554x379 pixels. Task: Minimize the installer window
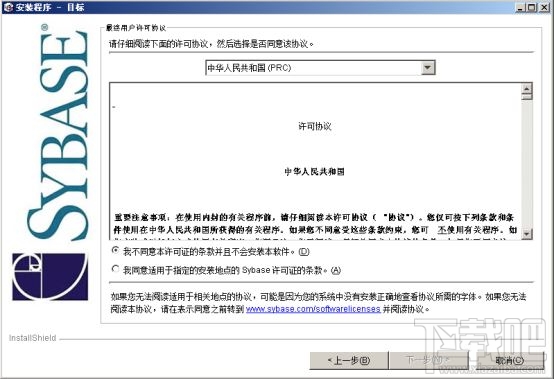tap(520, 7)
